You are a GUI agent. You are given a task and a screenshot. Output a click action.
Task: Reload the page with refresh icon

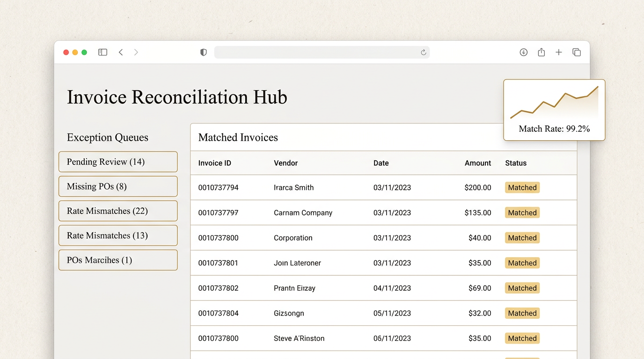[423, 52]
